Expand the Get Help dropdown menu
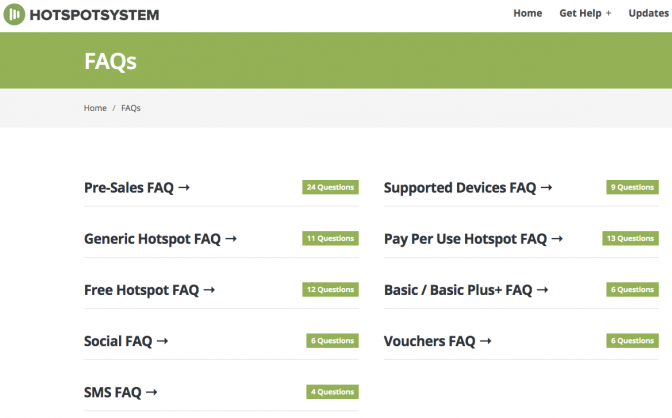The width and height of the screenshot is (672, 418). [585, 13]
